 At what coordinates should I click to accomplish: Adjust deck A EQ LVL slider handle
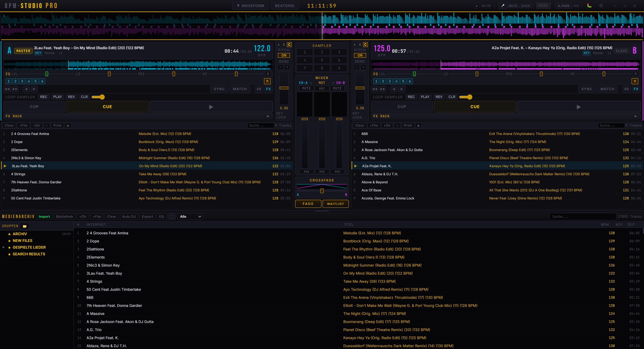click(x=47, y=74)
